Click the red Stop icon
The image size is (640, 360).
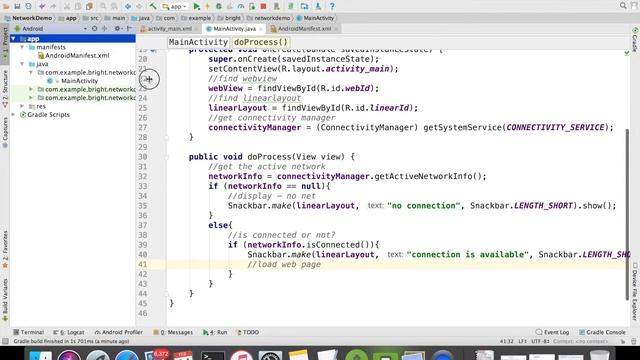click(x=263, y=6)
